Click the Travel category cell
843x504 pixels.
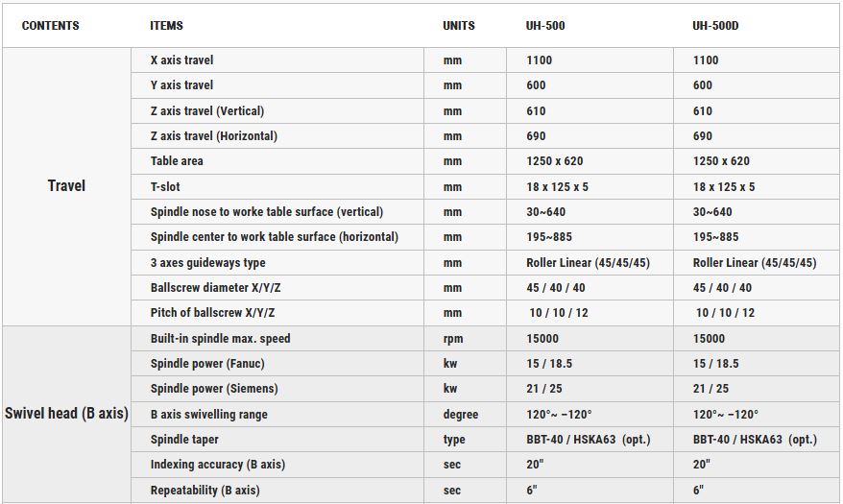[x=66, y=186]
